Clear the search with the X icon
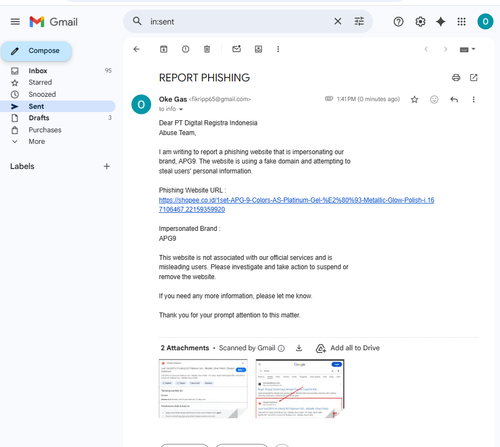This screenshot has height=447, width=500. (x=338, y=21)
